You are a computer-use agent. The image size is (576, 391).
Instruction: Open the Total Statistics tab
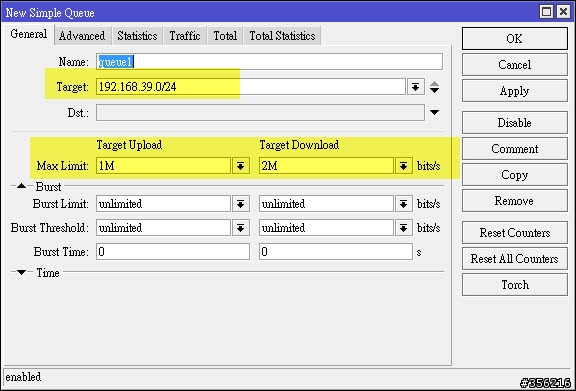point(282,36)
